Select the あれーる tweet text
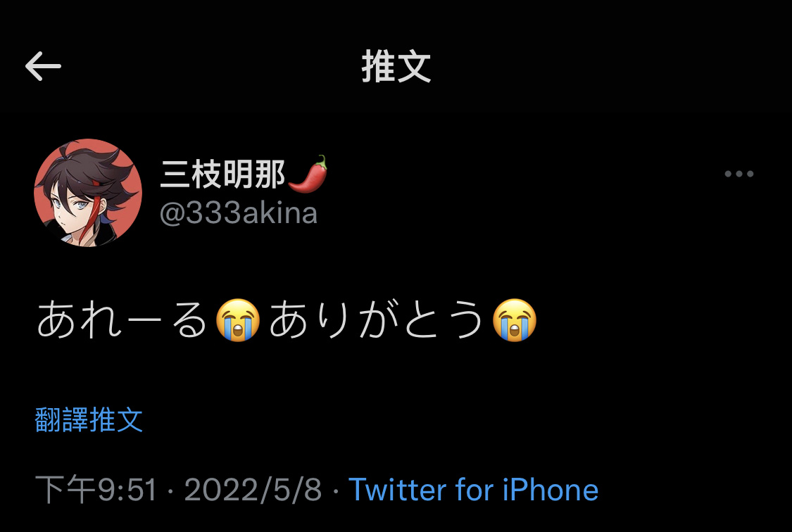Viewport: 792px width, 532px height. (x=122, y=320)
